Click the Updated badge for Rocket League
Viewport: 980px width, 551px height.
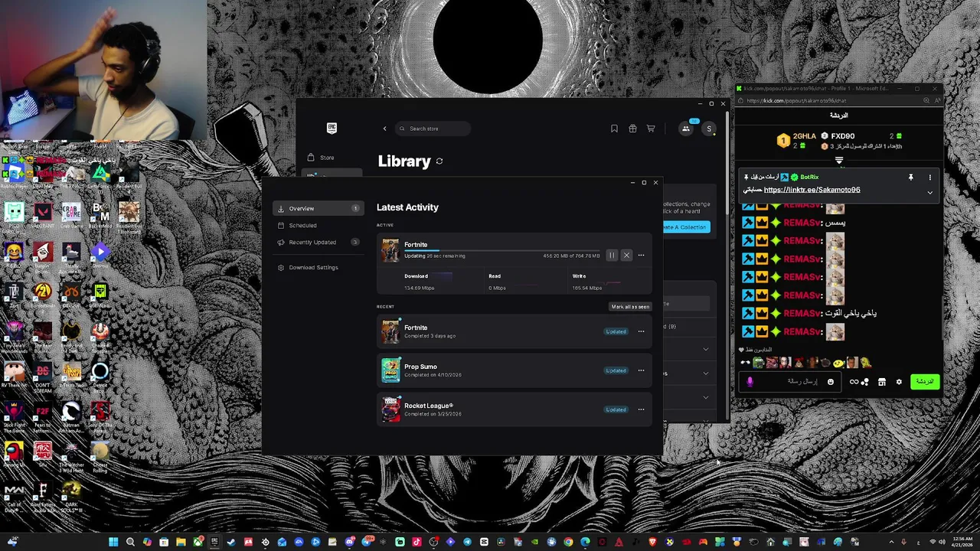click(616, 409)
